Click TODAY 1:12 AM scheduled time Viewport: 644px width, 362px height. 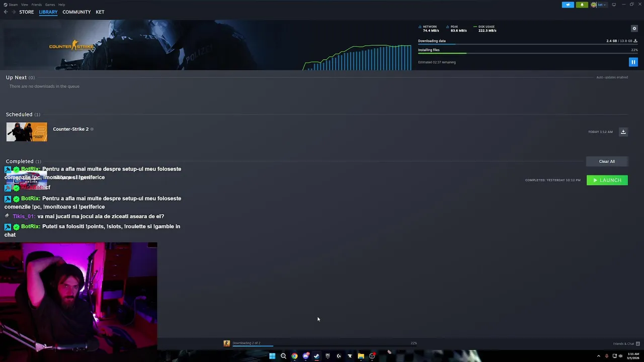600,132
